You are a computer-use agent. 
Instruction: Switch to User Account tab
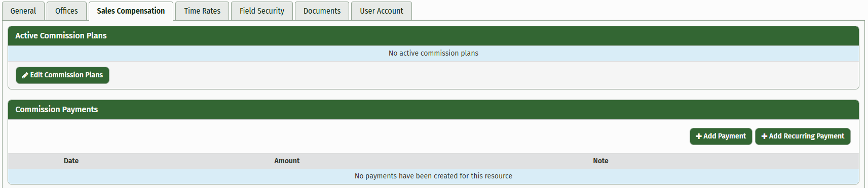(x=382, y=11)
